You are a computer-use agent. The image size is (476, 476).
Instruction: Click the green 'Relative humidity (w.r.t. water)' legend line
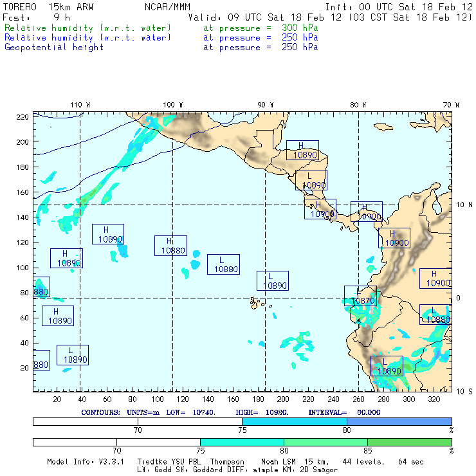coord(87,28)
